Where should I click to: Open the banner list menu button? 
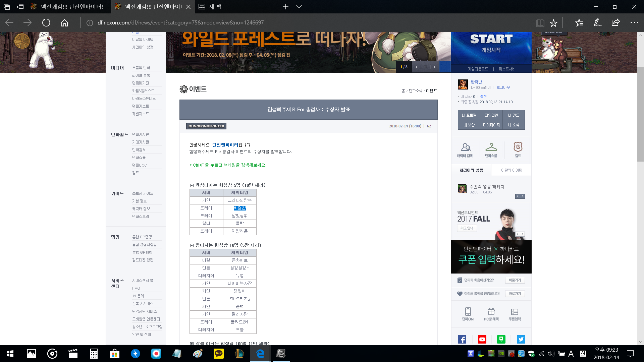(x=445, y=67)
